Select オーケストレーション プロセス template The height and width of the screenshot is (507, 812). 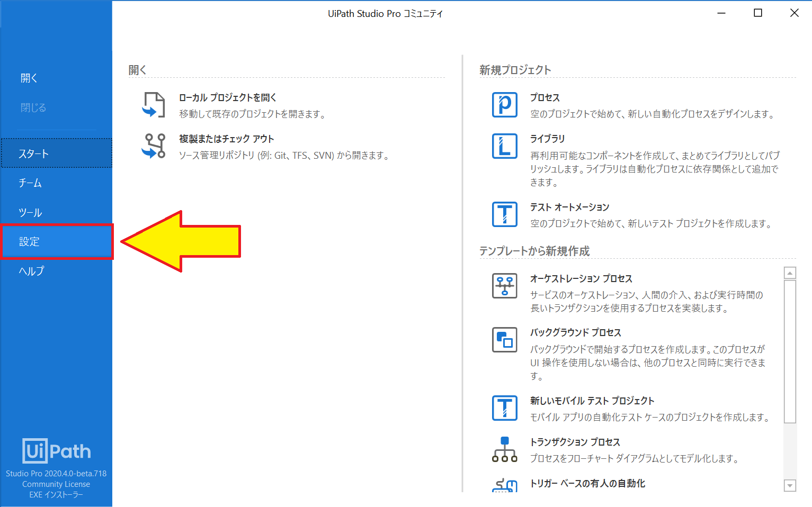pos(582,279)
